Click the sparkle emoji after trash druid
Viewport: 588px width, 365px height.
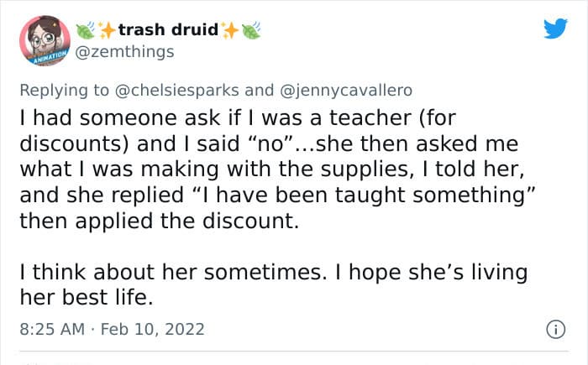point(229,30)
